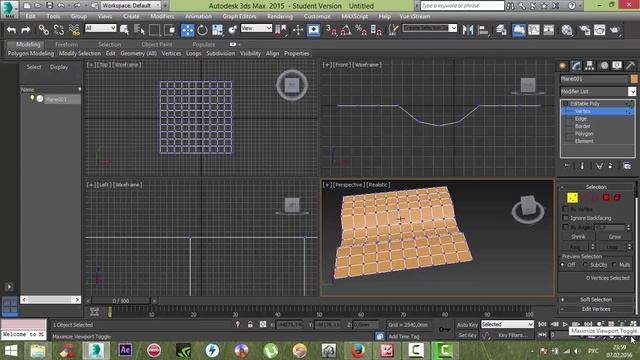Screen dimensions: 640x360
Task: Click the Bind to Space Warp tool
Action: (74, 30)
